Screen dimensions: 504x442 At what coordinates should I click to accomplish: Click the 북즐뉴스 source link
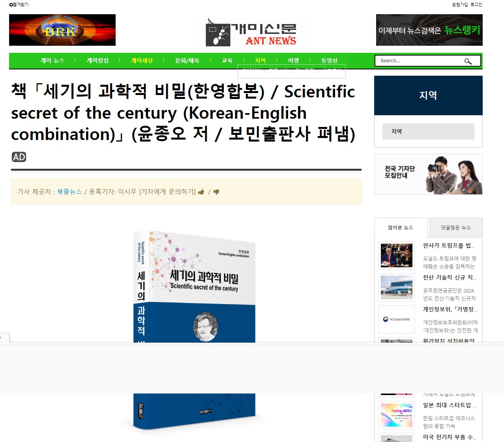coord(69,192)
